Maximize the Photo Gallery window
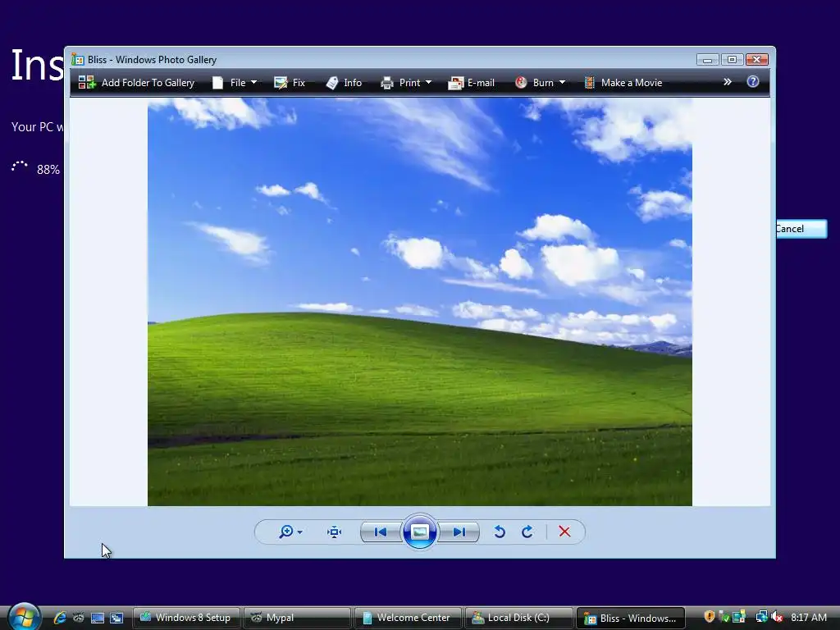The width and height of the screenshot is (840, 630). pos(732,59)
